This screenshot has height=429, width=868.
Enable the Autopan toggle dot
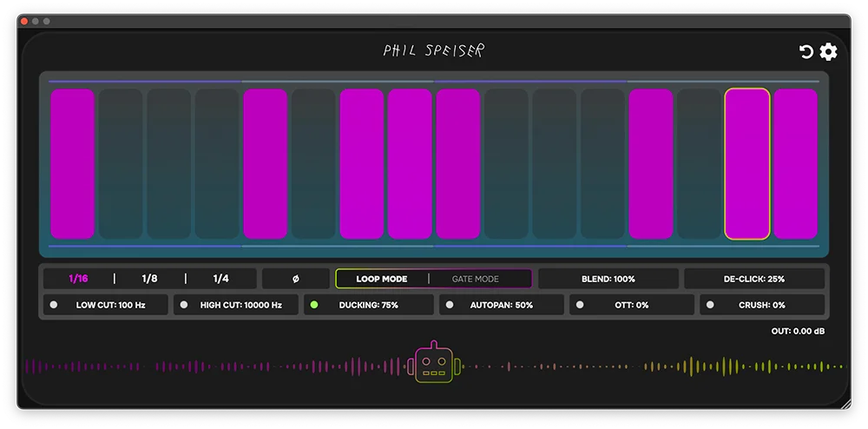[x=450, y=305]
